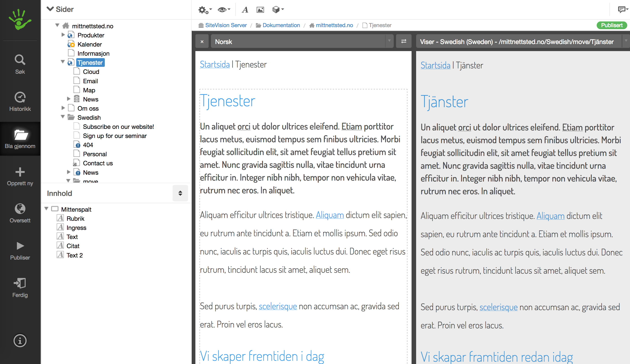630x364 pixels.
Task: Select the Ingress text module
Action: (x=76, y=228)
